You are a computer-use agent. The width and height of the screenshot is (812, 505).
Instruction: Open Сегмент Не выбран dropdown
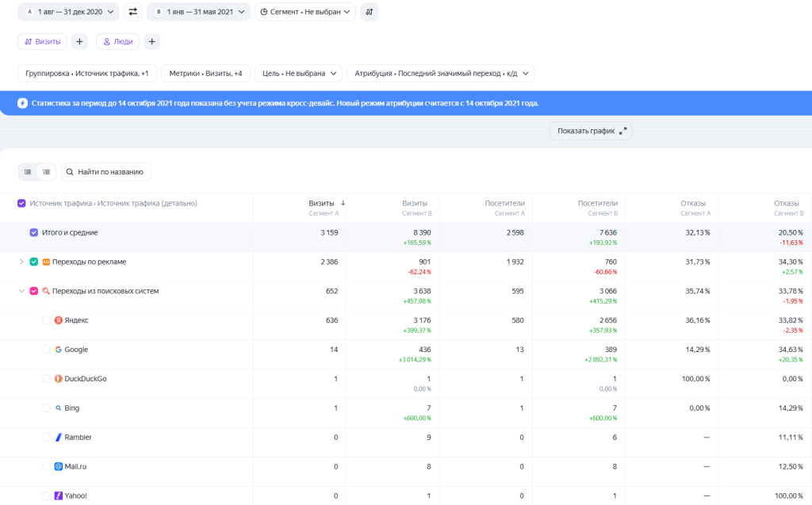tap(305, 12)
